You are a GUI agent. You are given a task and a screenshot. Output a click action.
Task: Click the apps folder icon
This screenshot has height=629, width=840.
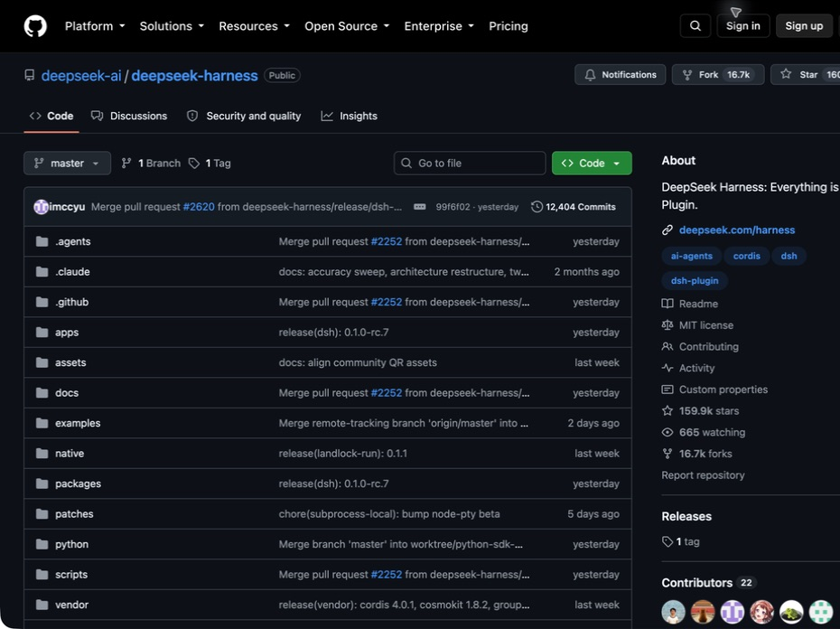click(42, 333)
